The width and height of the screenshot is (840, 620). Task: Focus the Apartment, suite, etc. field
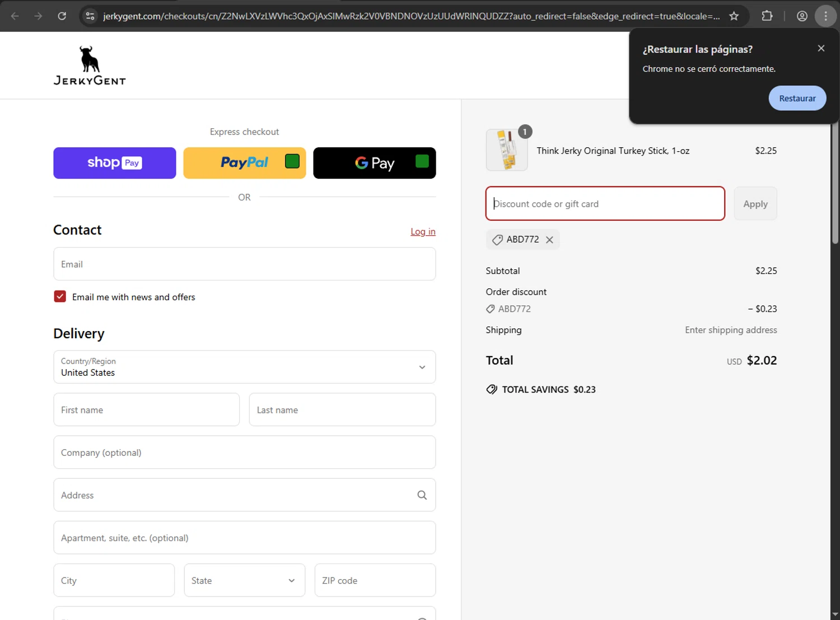click(x=245, y=538)
